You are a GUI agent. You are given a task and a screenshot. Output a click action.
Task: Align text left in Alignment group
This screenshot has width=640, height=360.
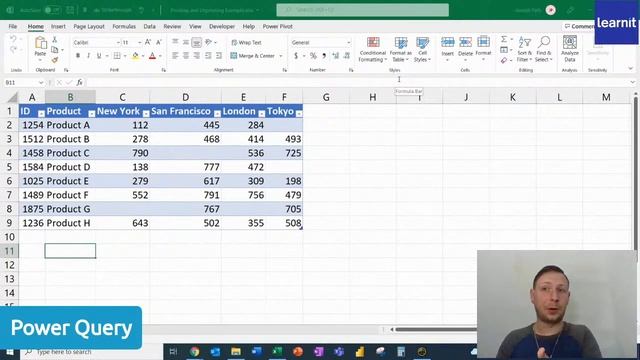pos(175,56)
